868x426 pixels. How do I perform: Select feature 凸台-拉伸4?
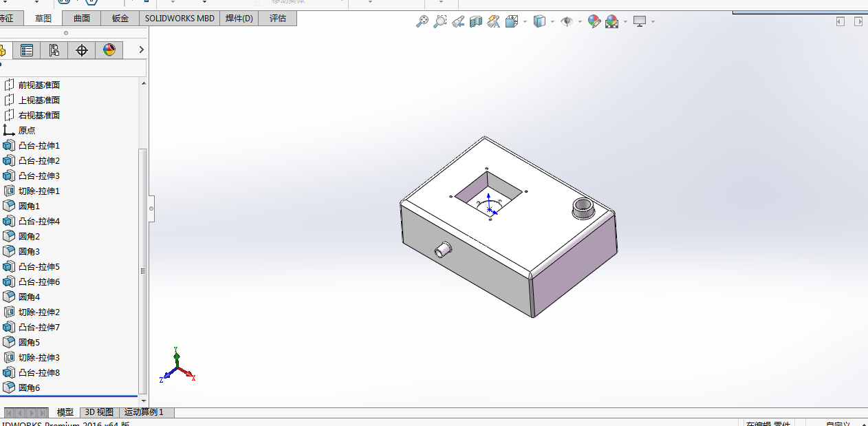(x=39, y=222)
